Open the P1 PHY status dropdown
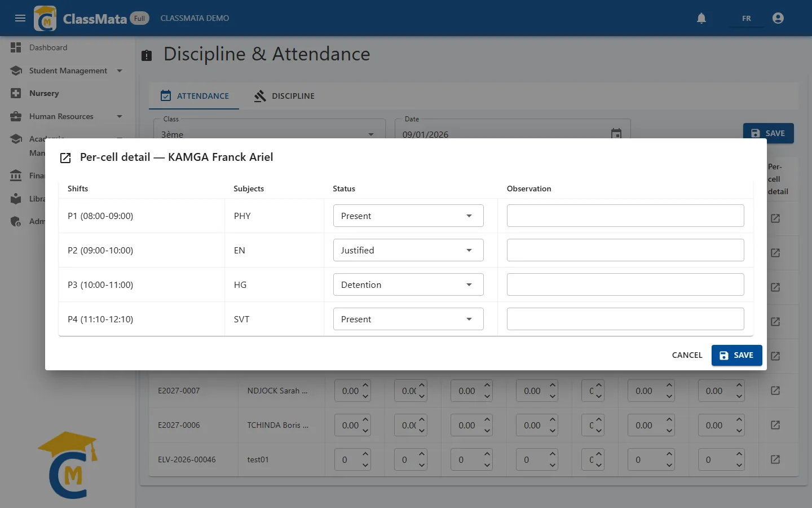 408,216
